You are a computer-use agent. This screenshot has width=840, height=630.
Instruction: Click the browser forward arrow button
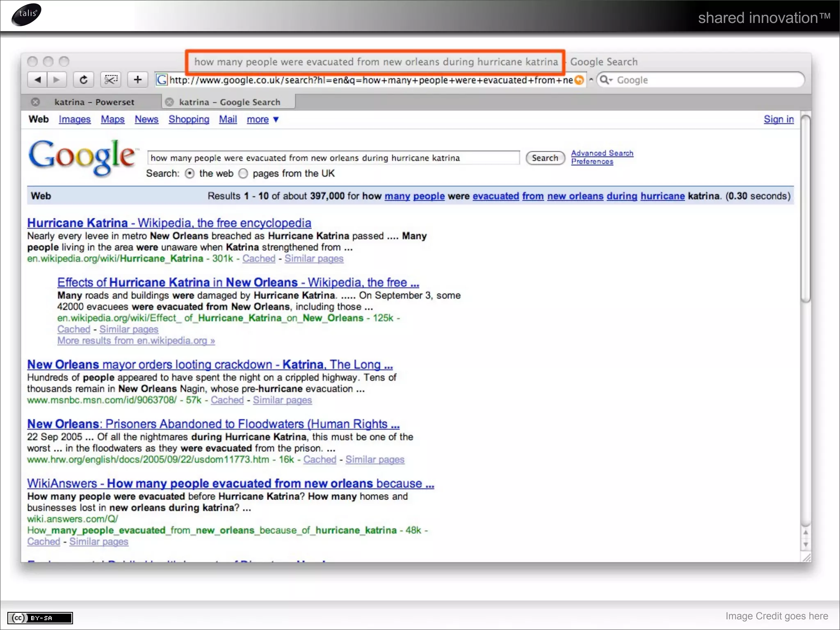coord(57,80)
